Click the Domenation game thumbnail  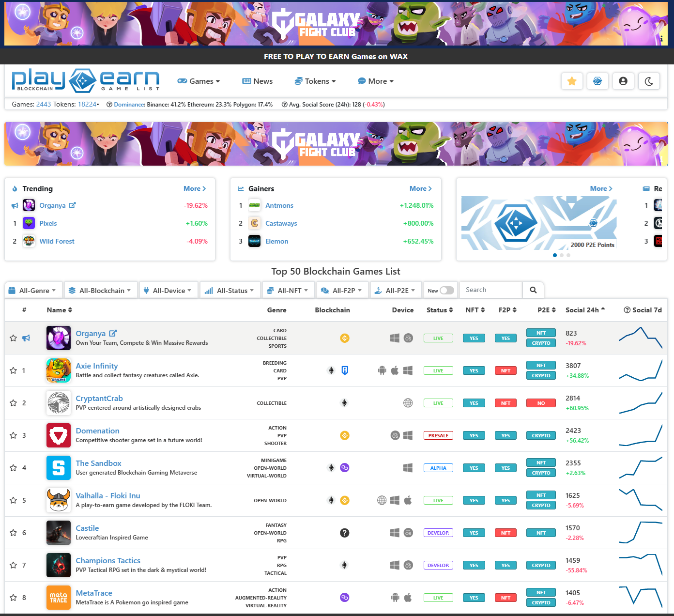pos(59,435)
